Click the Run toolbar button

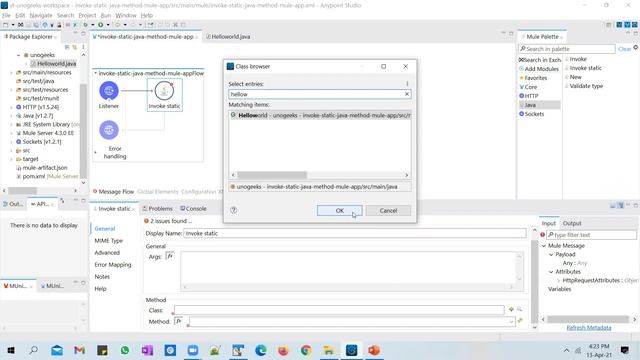point(100,25)
